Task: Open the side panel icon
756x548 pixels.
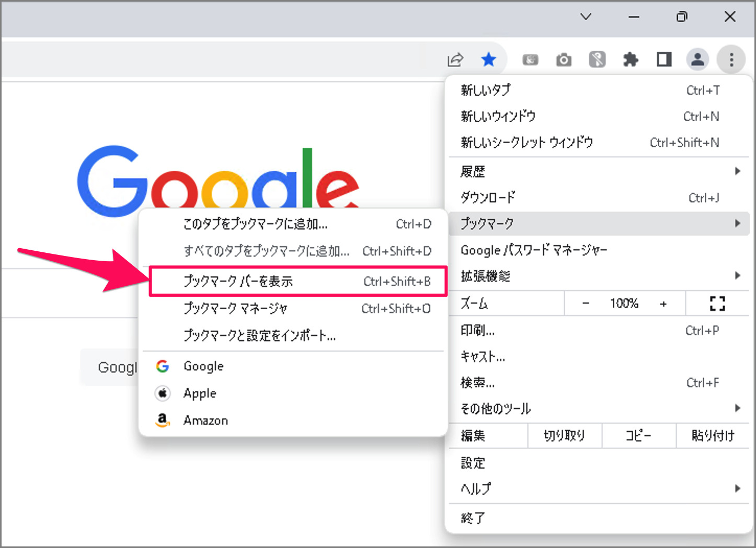Action: click(x=663, y=59)
